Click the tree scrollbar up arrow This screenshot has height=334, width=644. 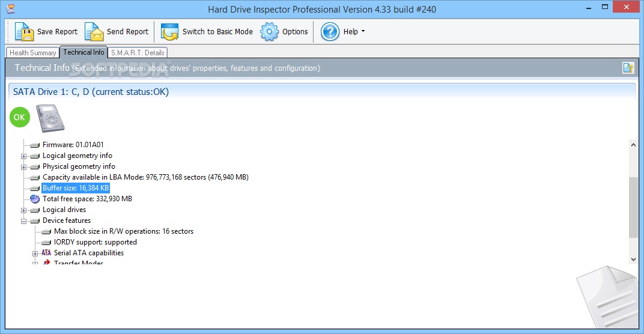[633, 145]
